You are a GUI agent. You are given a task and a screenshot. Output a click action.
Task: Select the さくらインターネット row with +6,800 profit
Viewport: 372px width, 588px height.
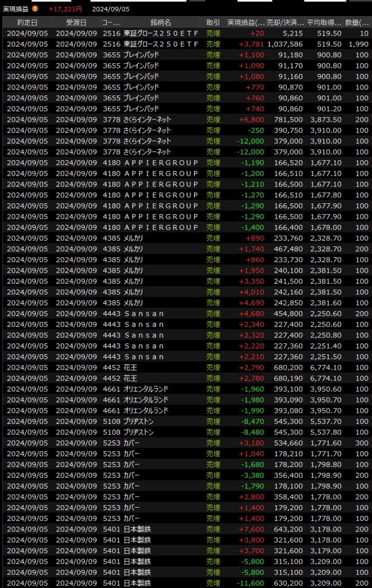161,119
